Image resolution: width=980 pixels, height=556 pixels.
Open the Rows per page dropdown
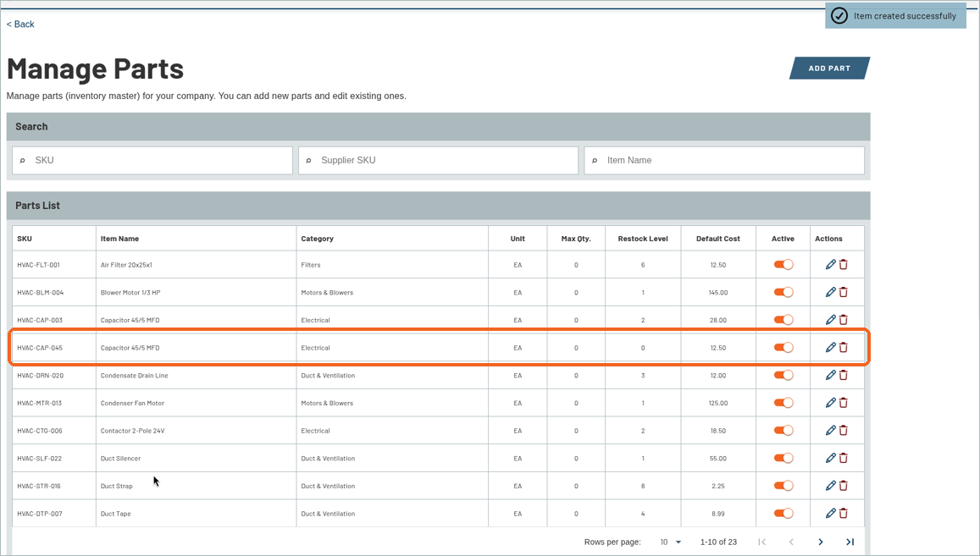click(671, 542)
